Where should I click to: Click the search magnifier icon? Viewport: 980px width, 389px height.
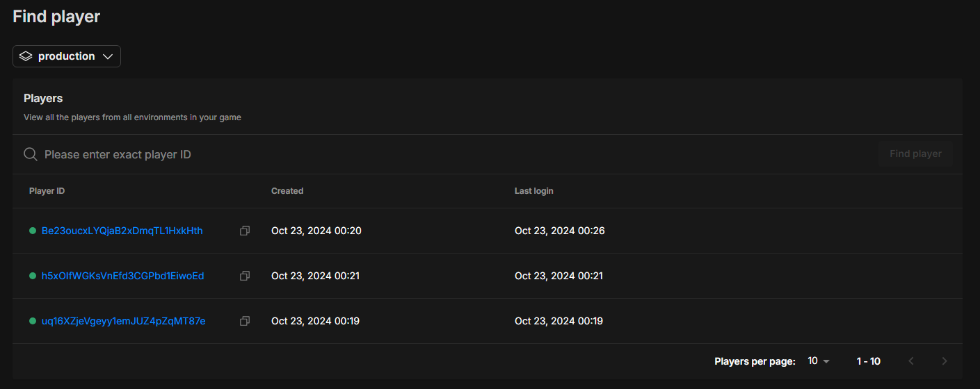(31, 154)
